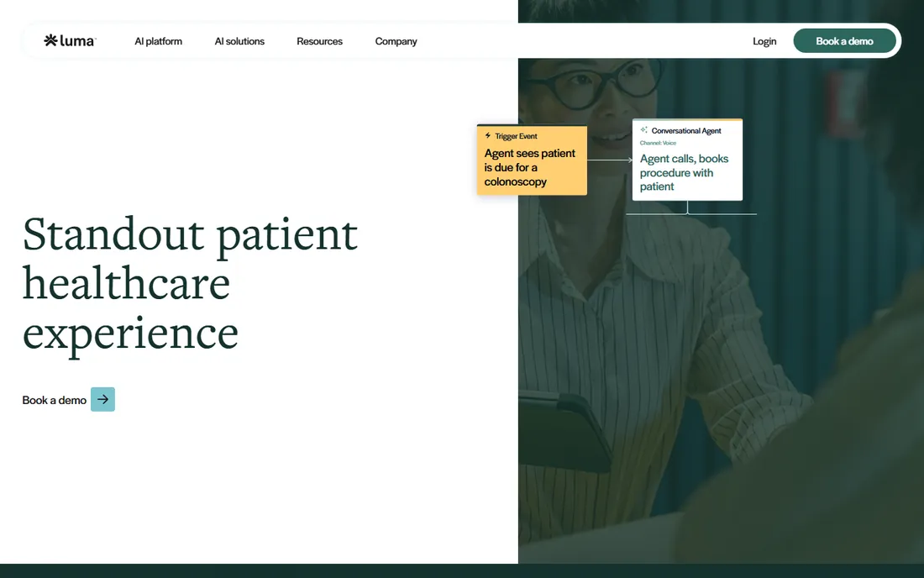
Task: Click 'Agent calls, books procedure with patient' text
Action: point(684,172)
